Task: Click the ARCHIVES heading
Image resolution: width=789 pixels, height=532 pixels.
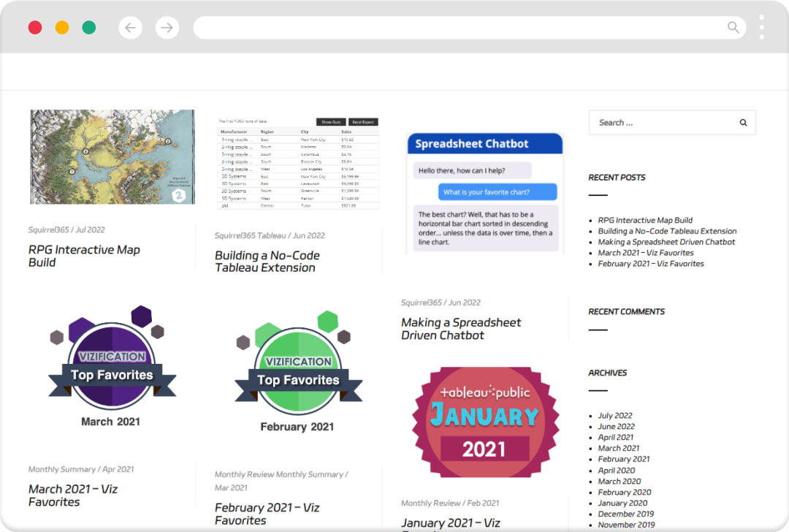Action: click(x=607, y=373)
